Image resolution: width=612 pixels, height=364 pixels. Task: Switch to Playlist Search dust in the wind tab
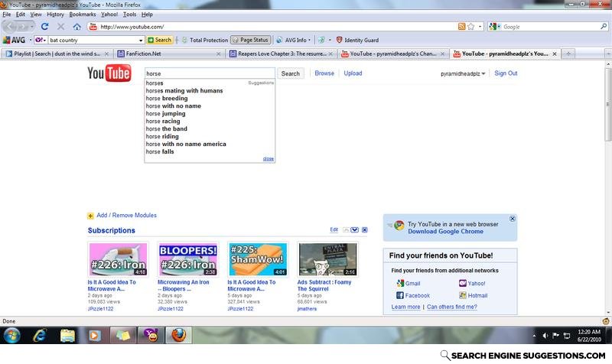coord(57,54)
